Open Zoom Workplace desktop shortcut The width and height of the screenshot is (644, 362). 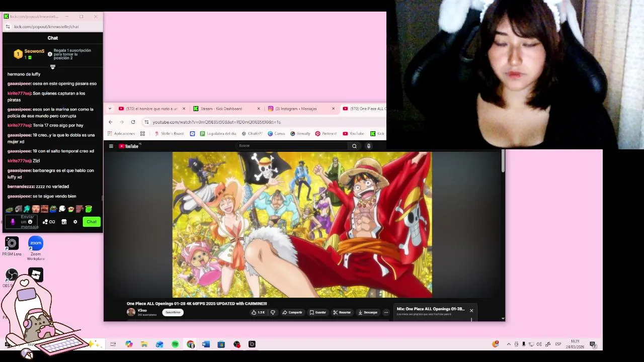(x=36, y=248)
